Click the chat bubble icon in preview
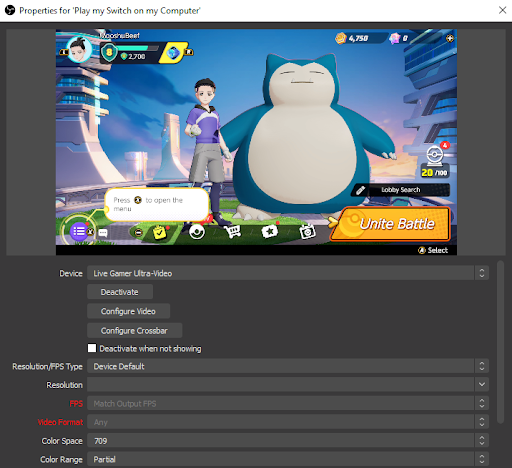 pos(103,232)
